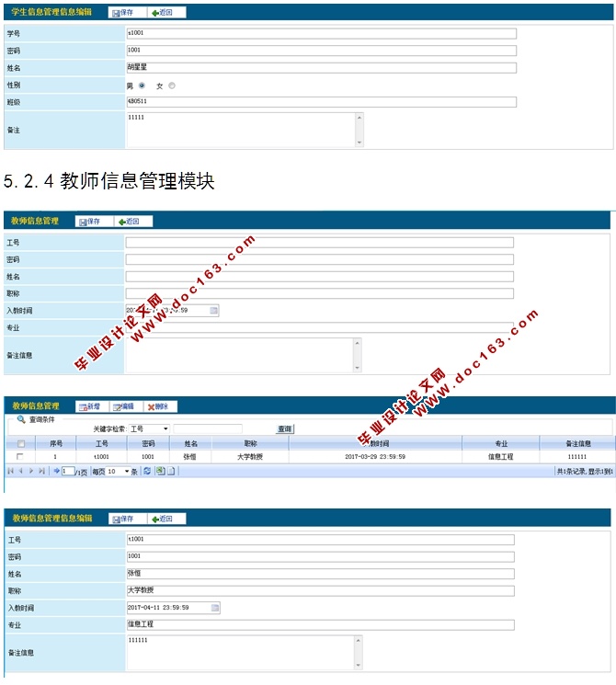The width and height of the screenshot is (616, 685).
Task: Select the 女 gender radio button
Action: coord(172,86)
